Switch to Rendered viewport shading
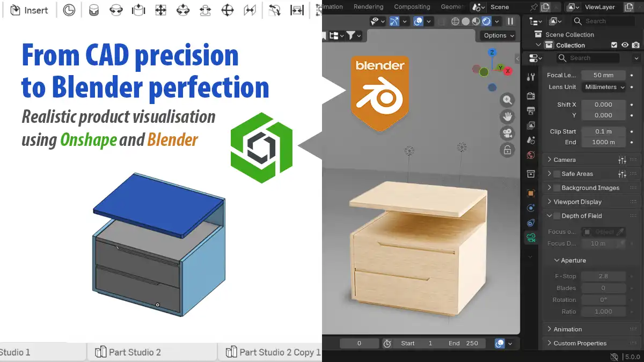 click(486, 21)
